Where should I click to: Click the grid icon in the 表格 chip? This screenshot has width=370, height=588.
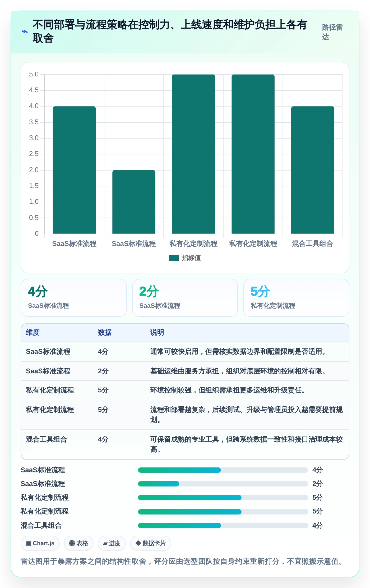tap(72, 543)
